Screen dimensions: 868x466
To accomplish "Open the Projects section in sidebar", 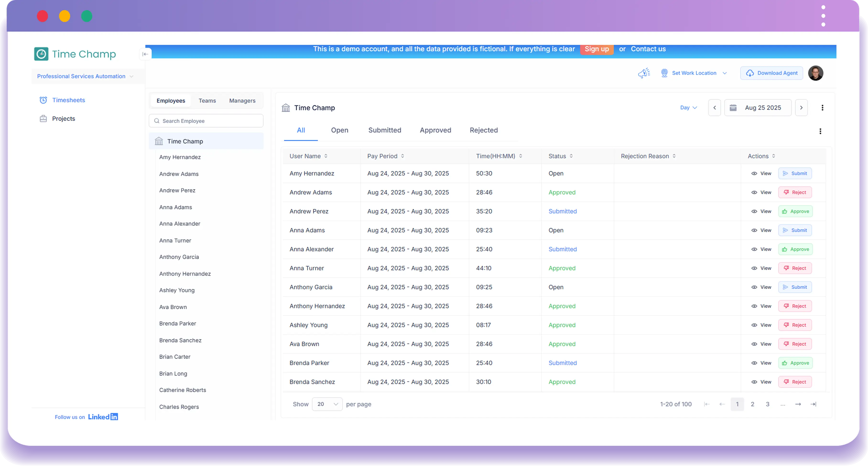I will [63, 118].
